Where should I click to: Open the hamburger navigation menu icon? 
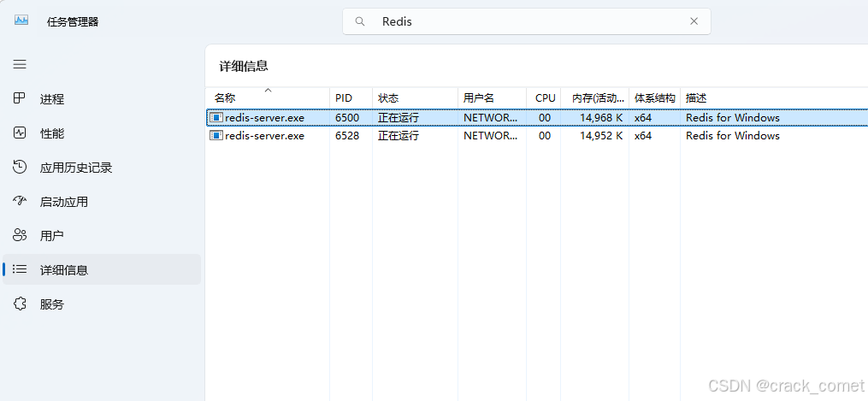click(x=20, y=65)
